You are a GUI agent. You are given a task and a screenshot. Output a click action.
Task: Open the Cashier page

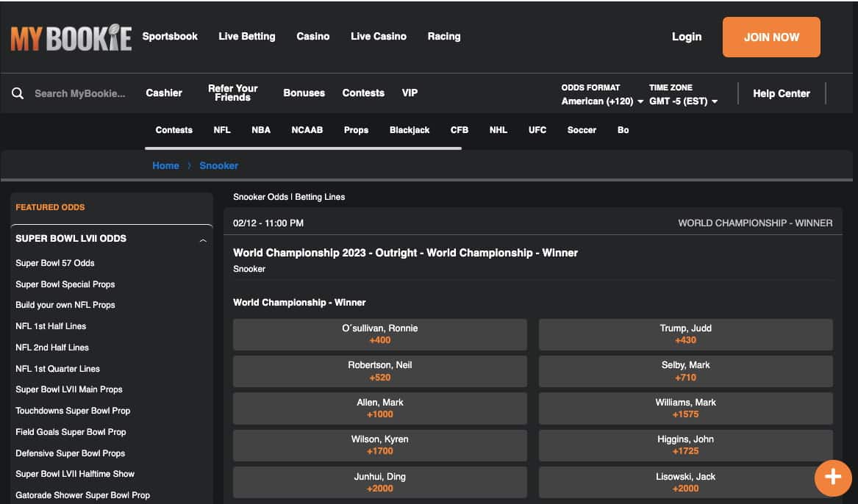point(164,93)
